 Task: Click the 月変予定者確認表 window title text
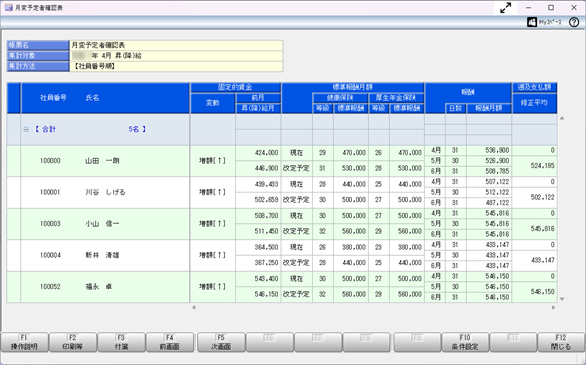[39, 8]
